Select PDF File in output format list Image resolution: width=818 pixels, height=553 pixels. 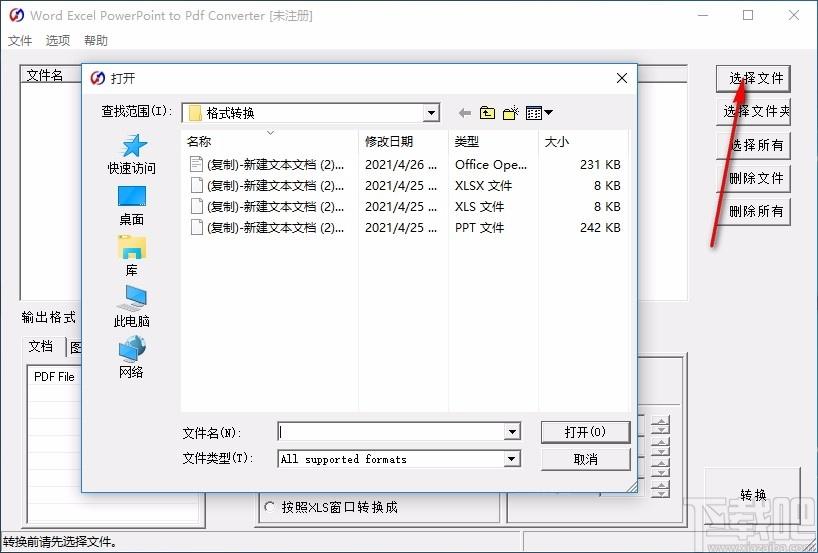coord(54,377)
